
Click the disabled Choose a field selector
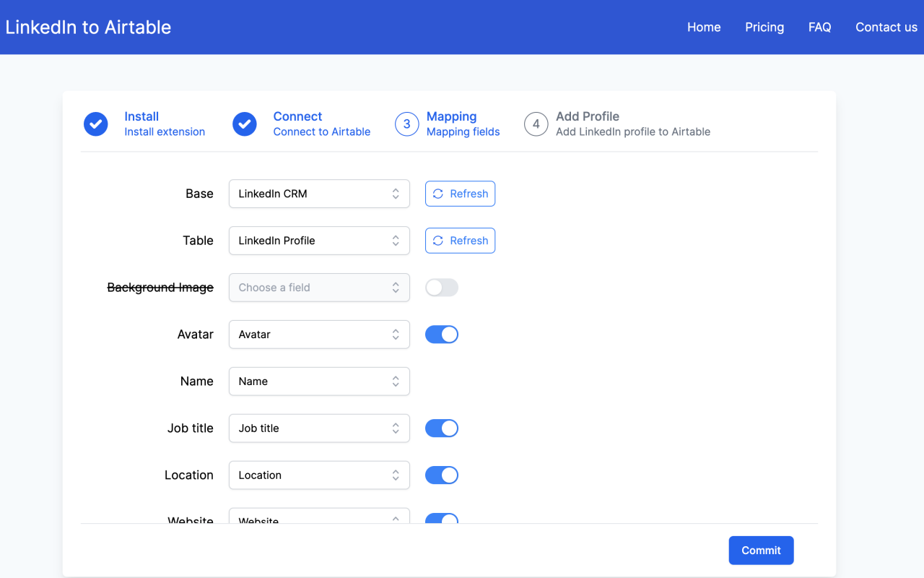click(x=319, y=287)
